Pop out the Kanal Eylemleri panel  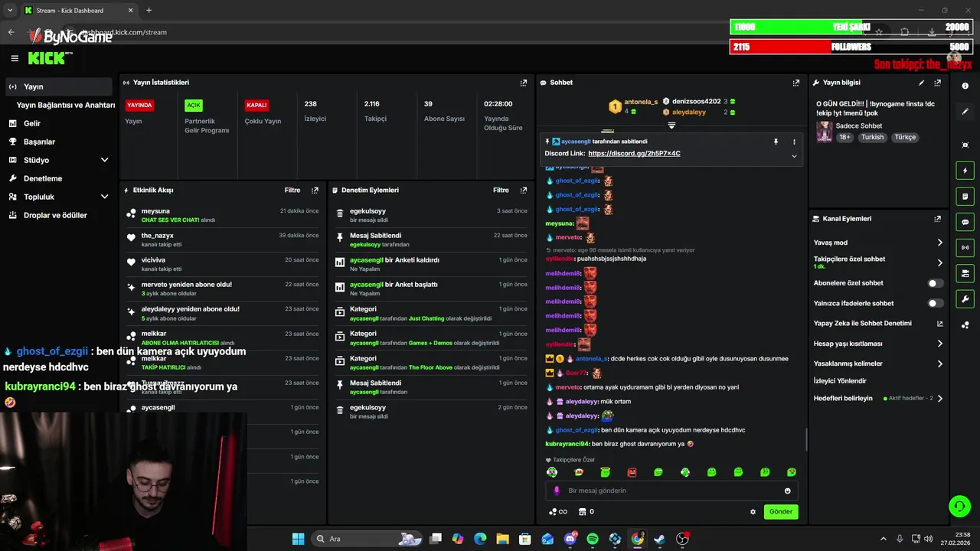937,219
